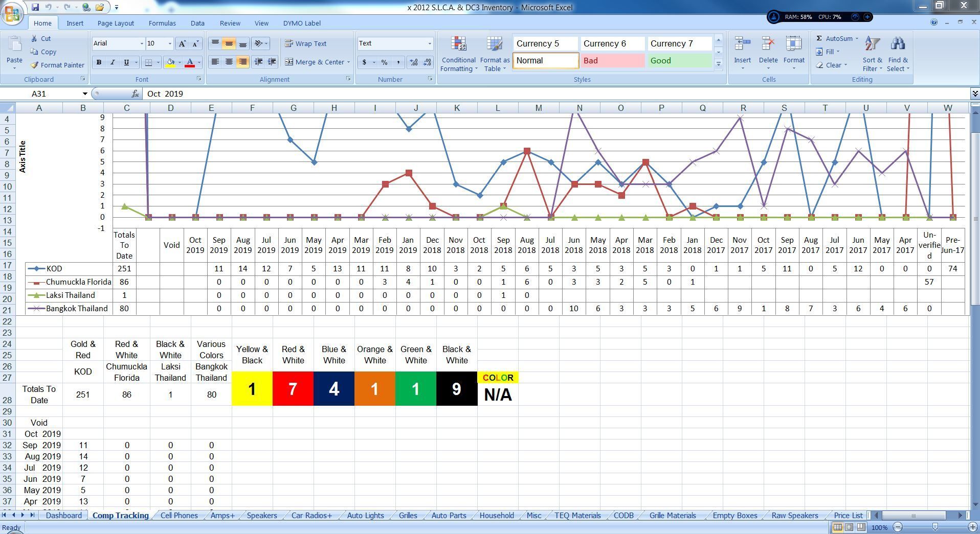Image resolution: width=980 pixels, height=534 pixels.
Task: Open the Comp Tracking sheet tab
Action: tap(121, 516)
